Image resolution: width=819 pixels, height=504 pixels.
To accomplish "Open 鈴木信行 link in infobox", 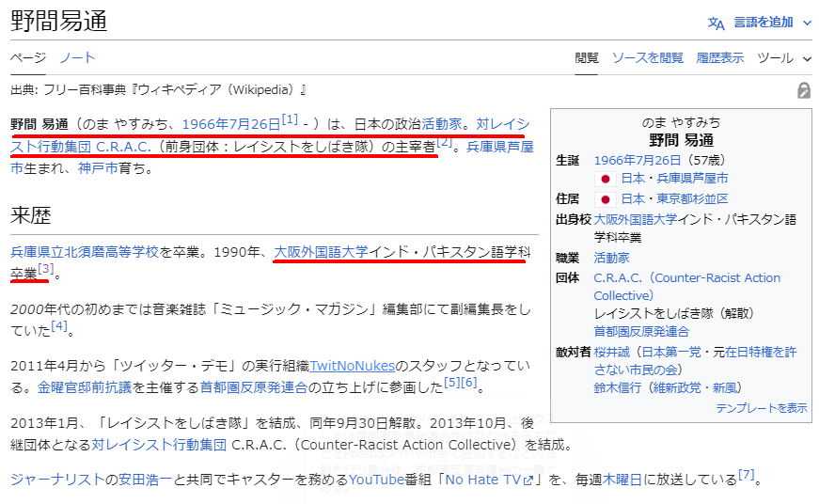I will point(618,388).
